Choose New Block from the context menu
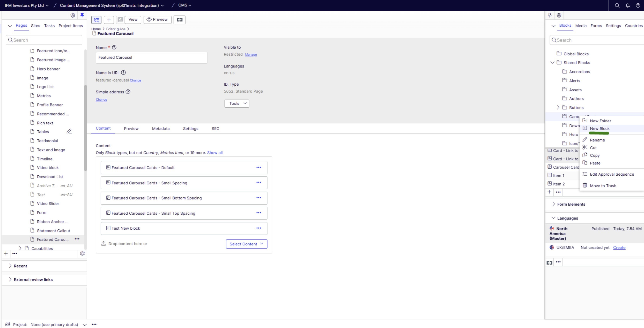Viewport: 644px width, 328px height. click(x=600, y=128)
